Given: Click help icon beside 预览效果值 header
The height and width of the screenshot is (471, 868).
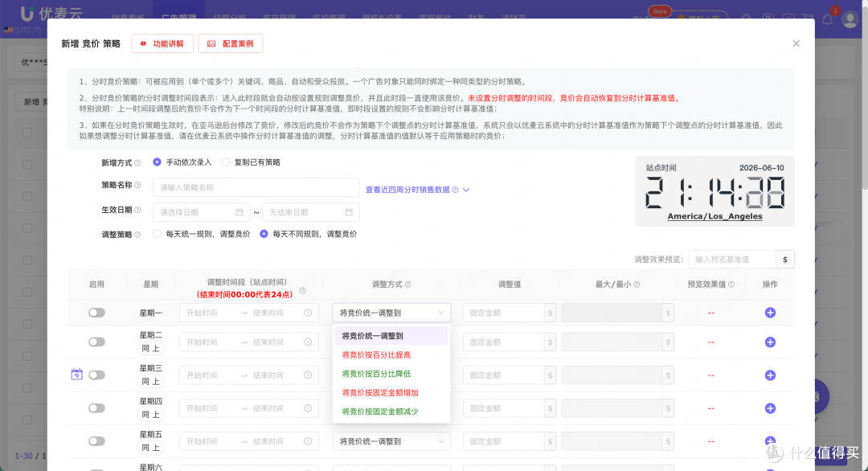Looking at the screenshot, I should 731,285.
